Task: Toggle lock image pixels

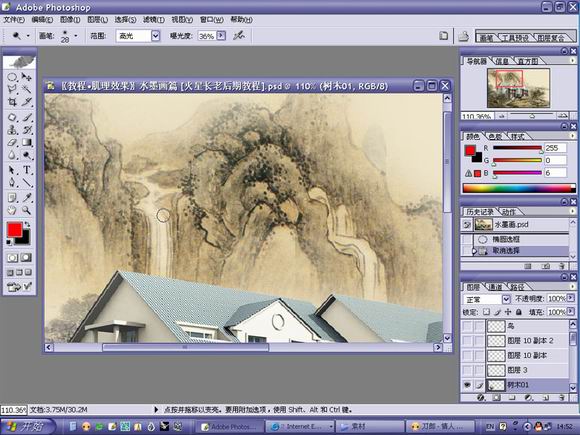Action: pos(498,312)
